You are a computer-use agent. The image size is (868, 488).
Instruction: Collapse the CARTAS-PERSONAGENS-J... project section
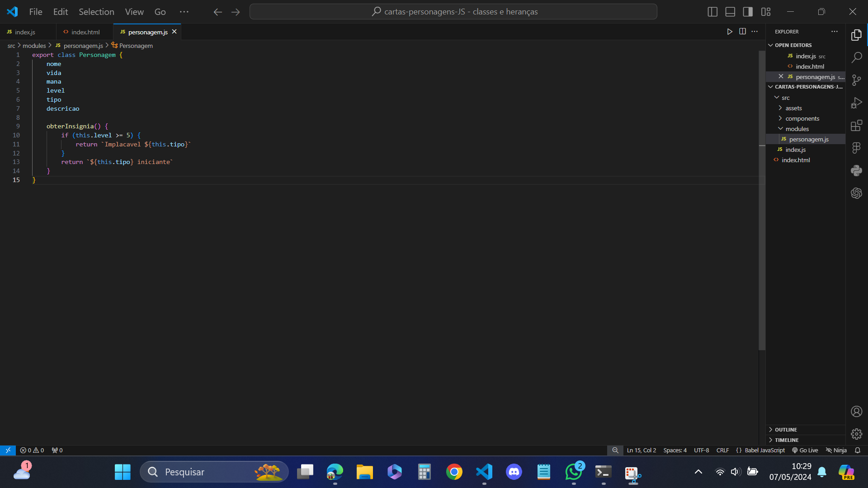coord(805,87)
